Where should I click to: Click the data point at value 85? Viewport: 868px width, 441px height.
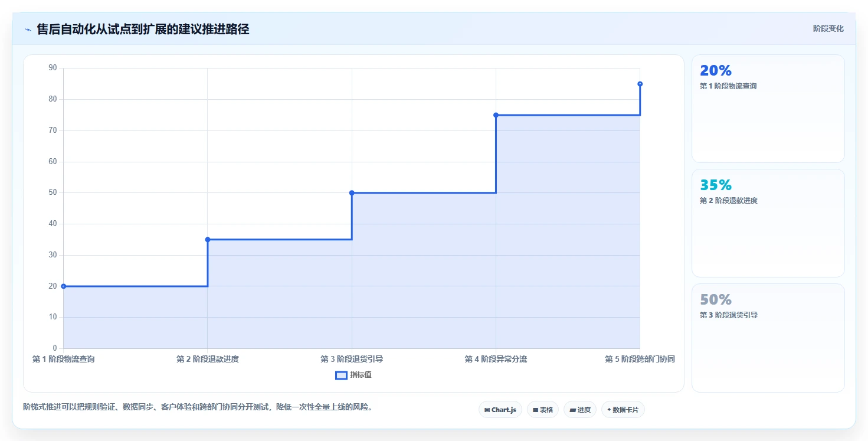640,84
